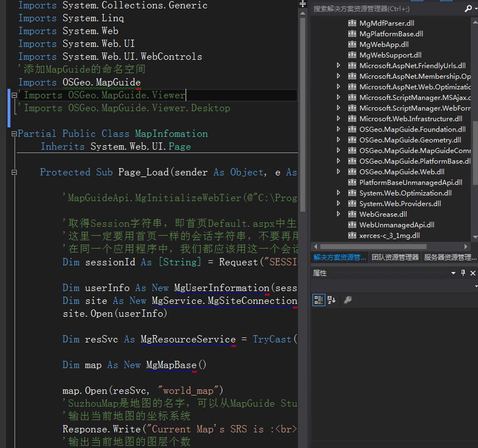The width and height of the screenshot is (478, 448).
Task: Select WebUnmanagedApi.dll in the tree
Action: (396, 225)
